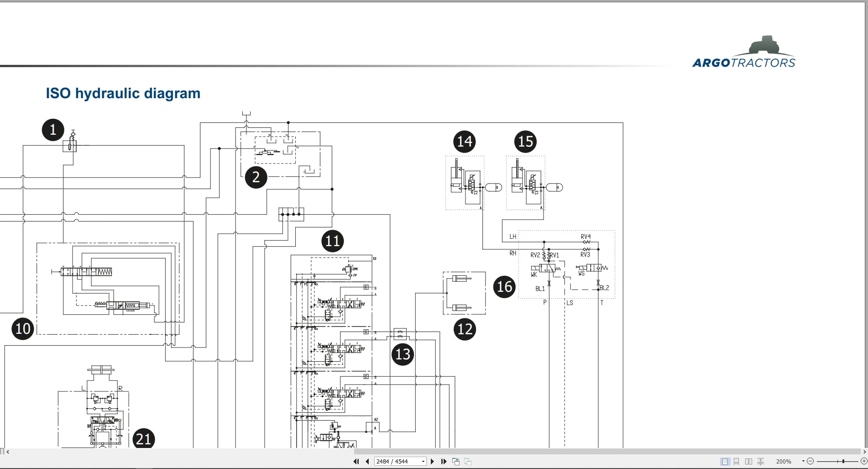Viewport: 868px width, 469px height.
Task: Click the RV4 valve label
Action: (586, 237)
